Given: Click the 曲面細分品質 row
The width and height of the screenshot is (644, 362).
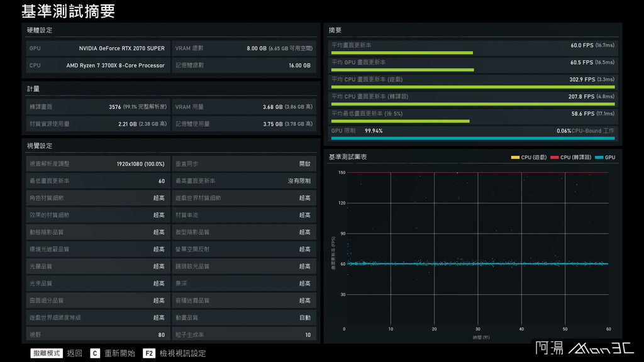Looking at the screenshot, I should click(97, 300).
